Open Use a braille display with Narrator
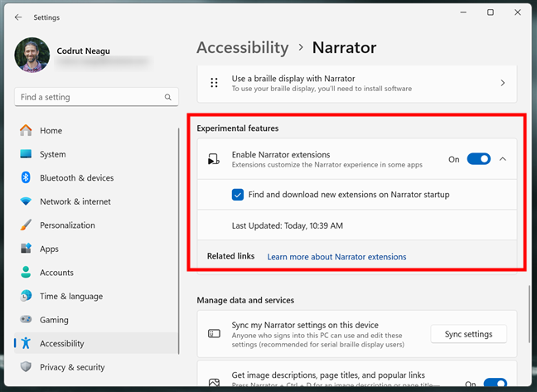Image resolution: width=537 pixels, height=392 pixels. [x=357, y=83]
